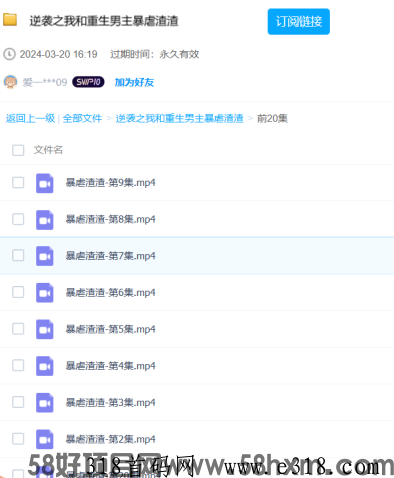Image resolution: width=394 pixels, height=478 pixels.
Task: Open 逆袭之我和重生男主暴虐渣渣 breadcrumb link
Action: tap(180, 118)
